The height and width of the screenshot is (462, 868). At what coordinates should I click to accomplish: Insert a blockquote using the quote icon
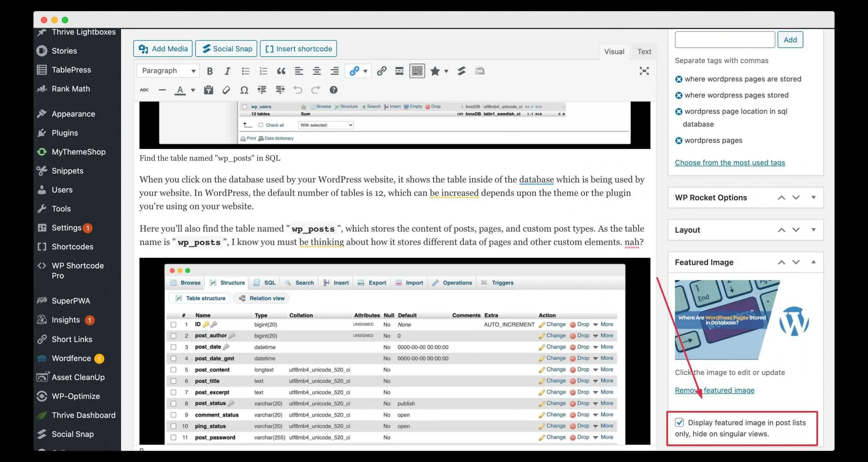pyautogui.click(x=281, y=71)
